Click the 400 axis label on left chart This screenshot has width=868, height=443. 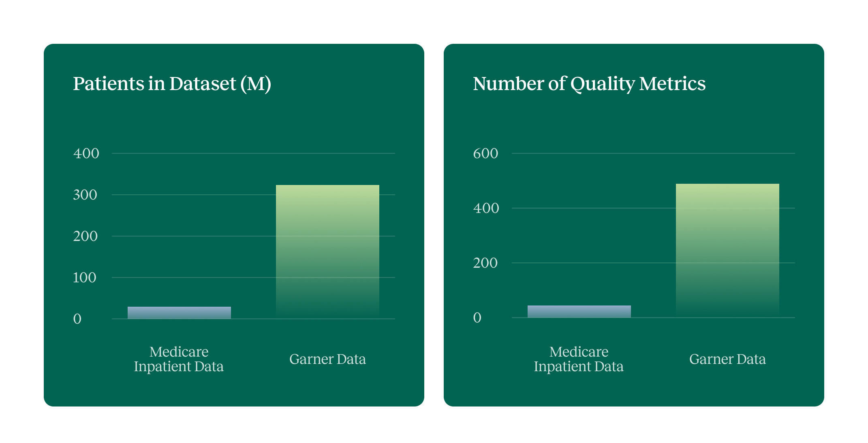pos(86,153)
